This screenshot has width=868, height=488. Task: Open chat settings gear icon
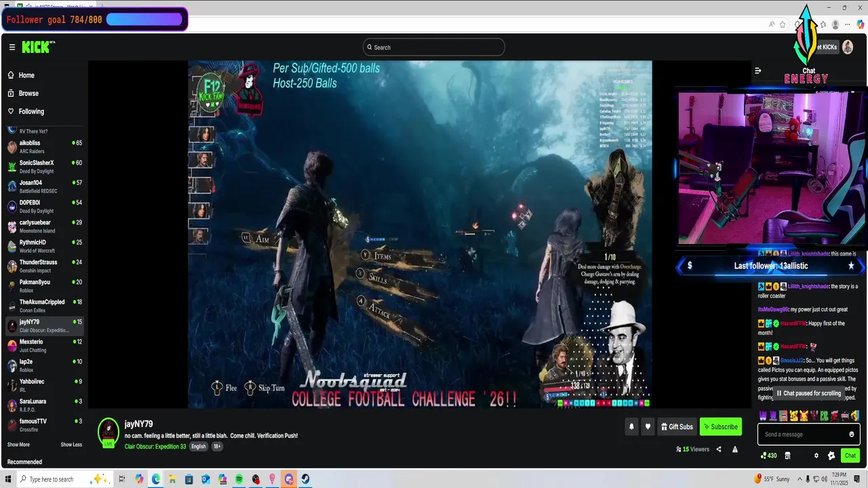coord(816,455)
